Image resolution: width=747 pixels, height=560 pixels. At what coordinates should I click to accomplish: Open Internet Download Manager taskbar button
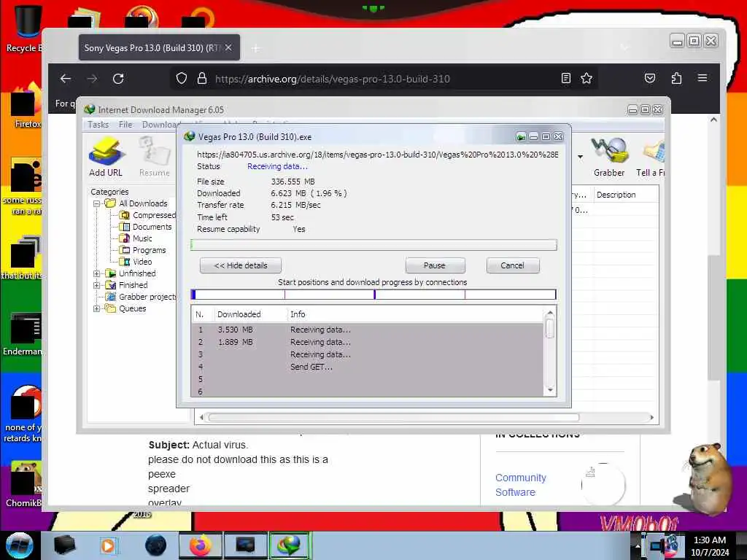pos(290,545)
